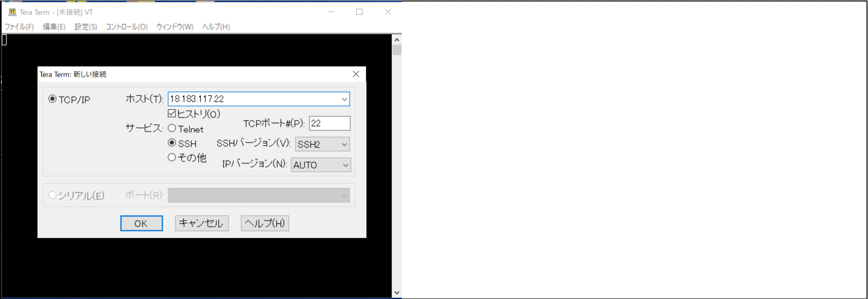The image size is (868, 299).
Task: Select the SSH service option
Action: tap(172, 143)
